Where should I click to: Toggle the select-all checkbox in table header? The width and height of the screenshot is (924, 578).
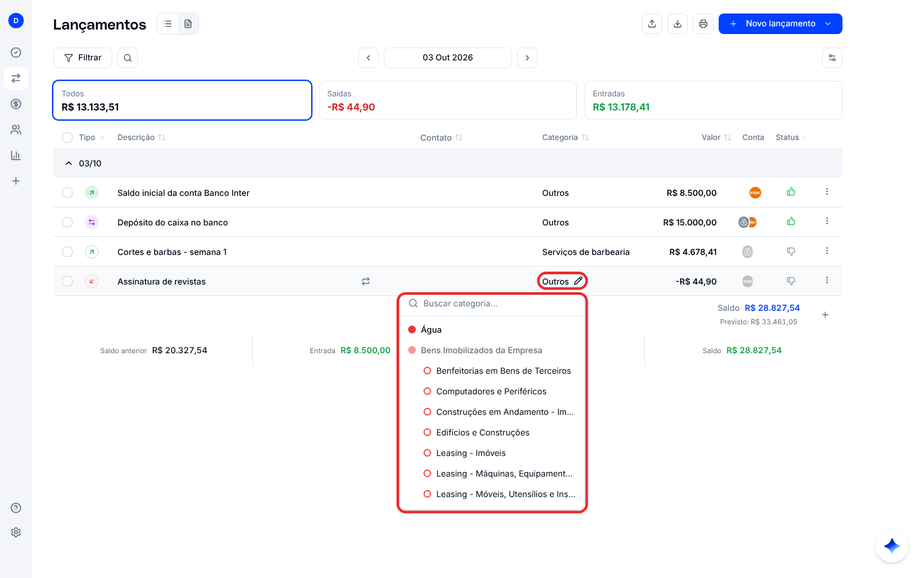67,137
